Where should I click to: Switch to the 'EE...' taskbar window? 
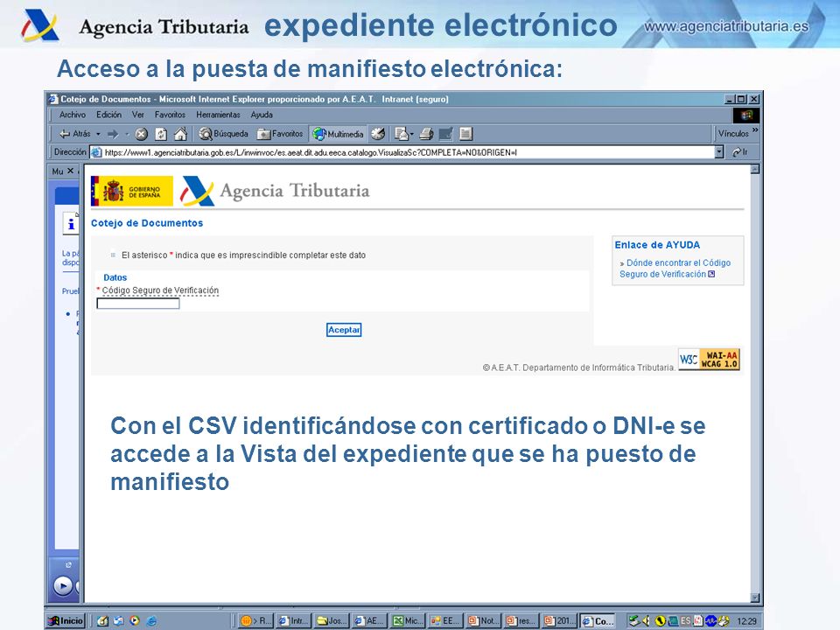pos(445,621)
